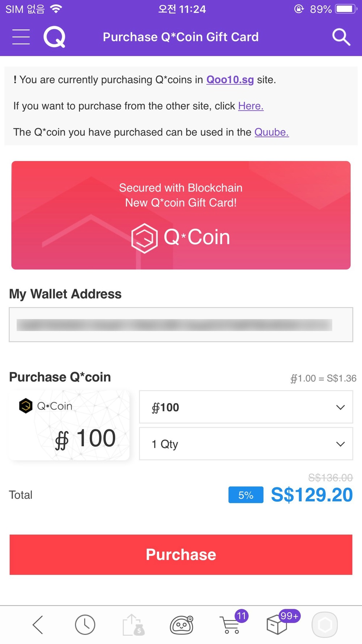Tap the 5% discount badge
The height and width of the screenshot is (644, 362).
click(x=246, y=495)
